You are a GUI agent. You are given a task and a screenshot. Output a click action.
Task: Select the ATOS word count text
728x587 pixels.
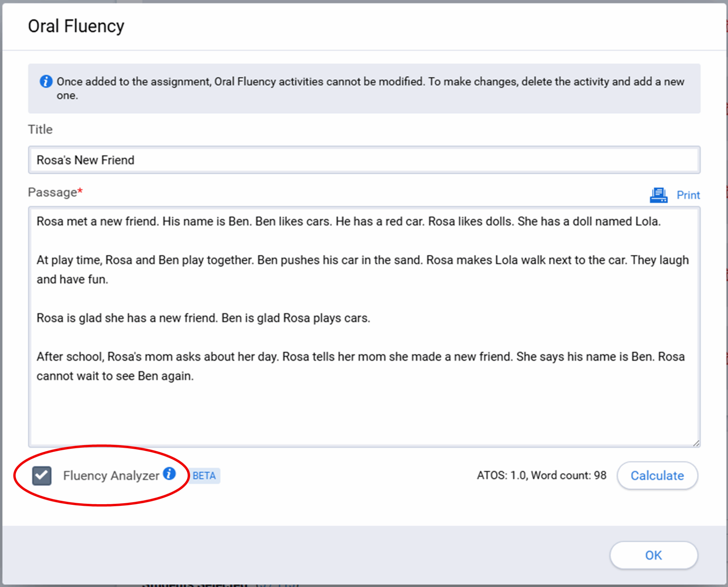pos(541,475)
